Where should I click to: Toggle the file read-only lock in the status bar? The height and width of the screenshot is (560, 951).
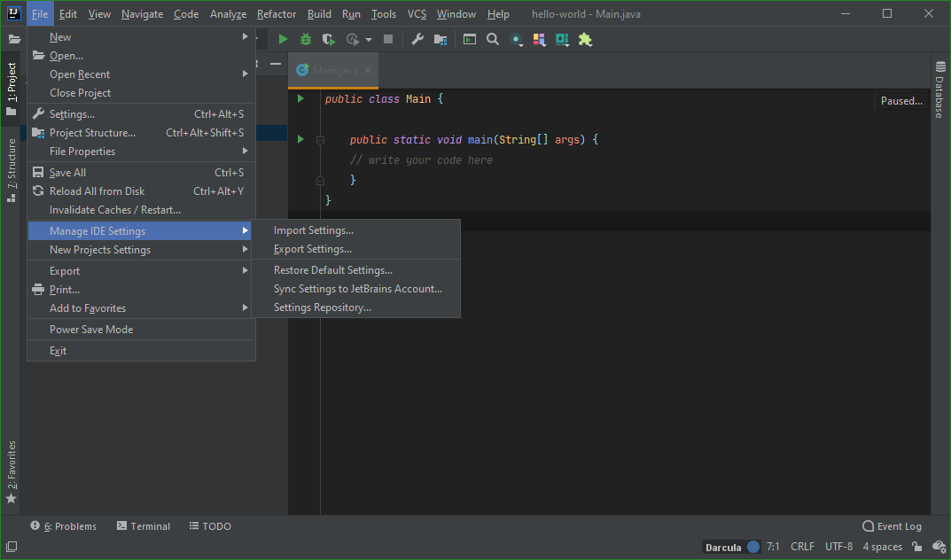click(x=916, y=546)
